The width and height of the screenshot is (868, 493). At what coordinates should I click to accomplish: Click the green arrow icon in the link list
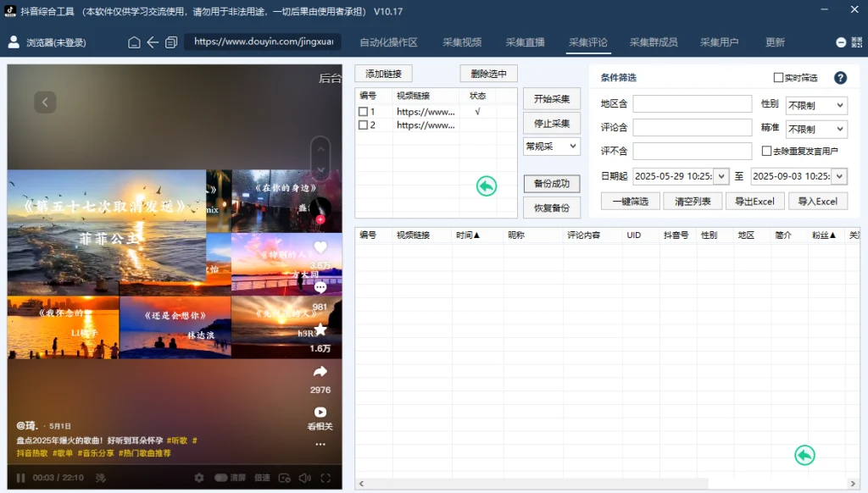coord(487,186)
